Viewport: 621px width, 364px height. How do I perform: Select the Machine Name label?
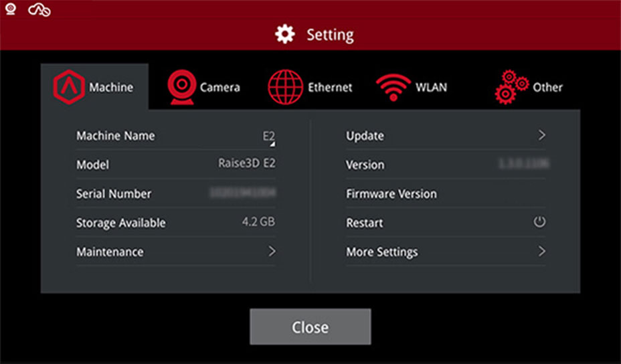click(x=116, y=136)
